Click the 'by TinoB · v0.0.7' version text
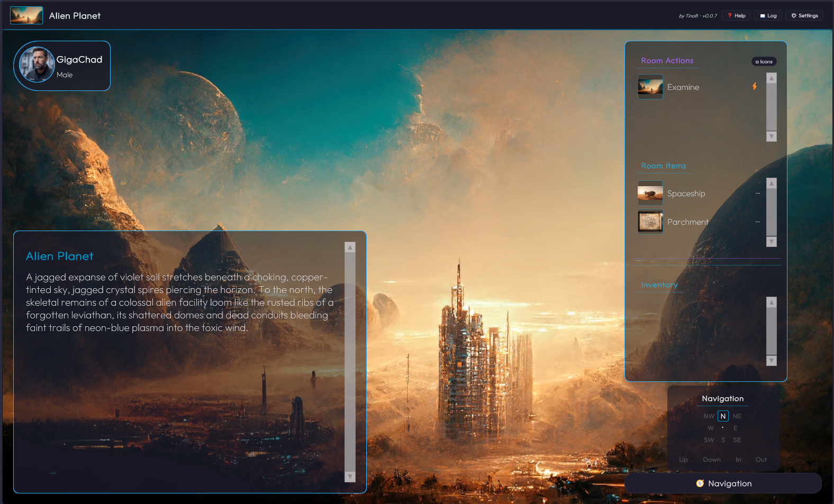The image size is (834, 504). coord(698,16)
